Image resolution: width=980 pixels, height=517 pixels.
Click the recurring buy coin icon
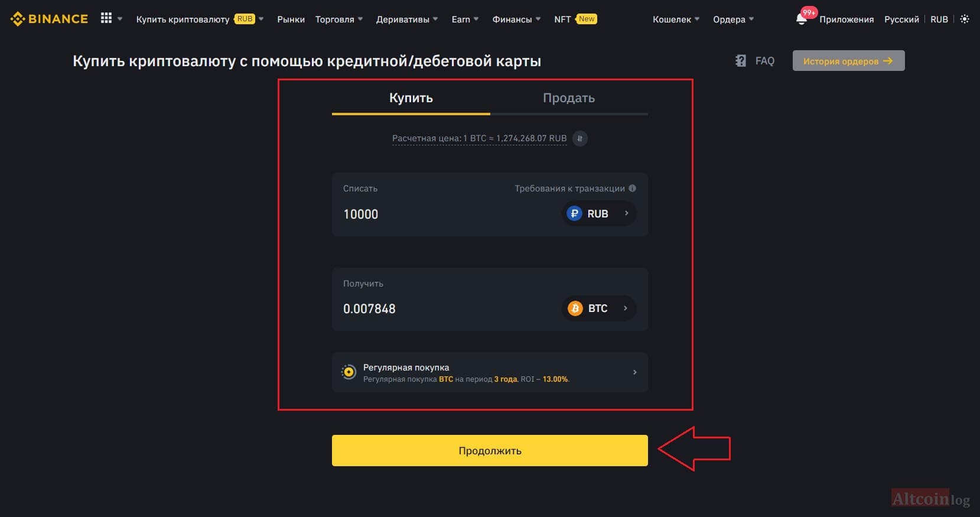pos(349,372)
